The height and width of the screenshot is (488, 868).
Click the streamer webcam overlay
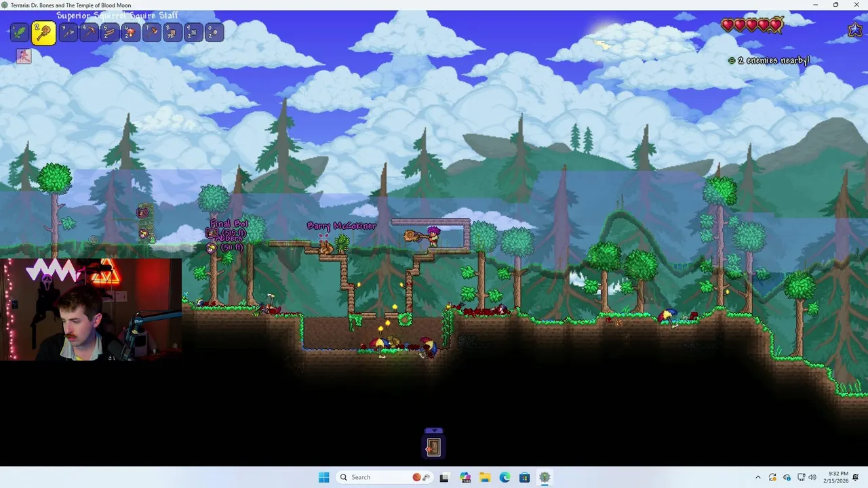(x=91, y=309)
